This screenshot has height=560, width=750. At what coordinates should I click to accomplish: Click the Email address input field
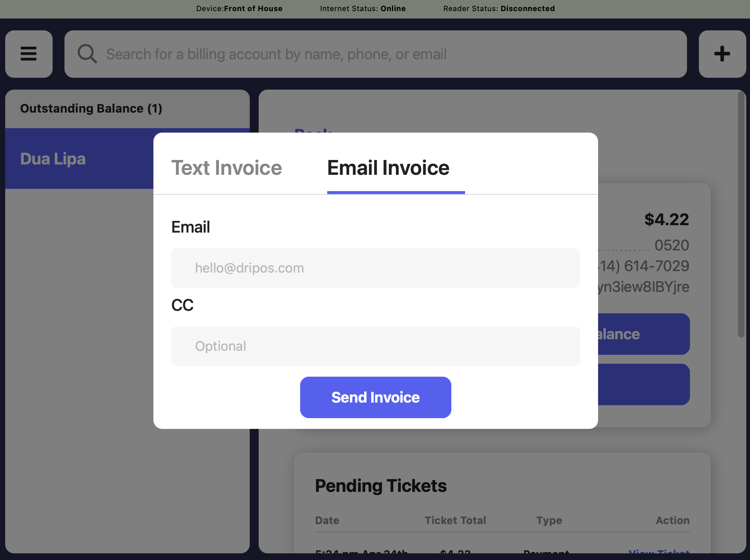pos(375,268)
